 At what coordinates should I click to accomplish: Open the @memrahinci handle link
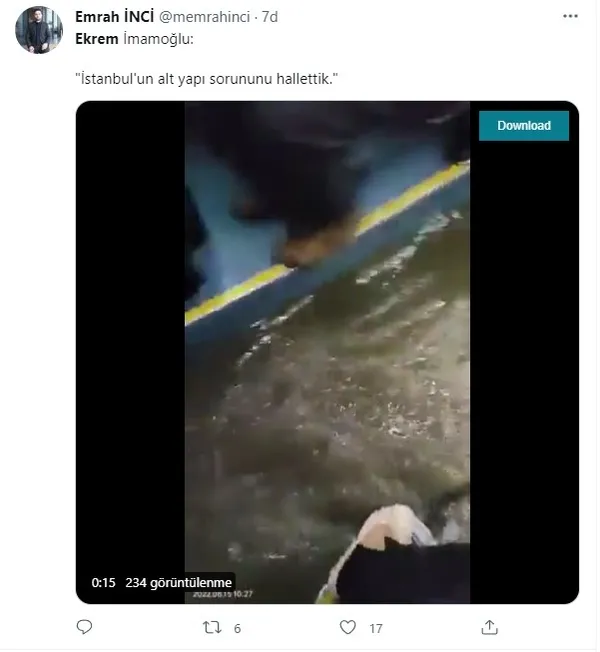tap(205, 17)
